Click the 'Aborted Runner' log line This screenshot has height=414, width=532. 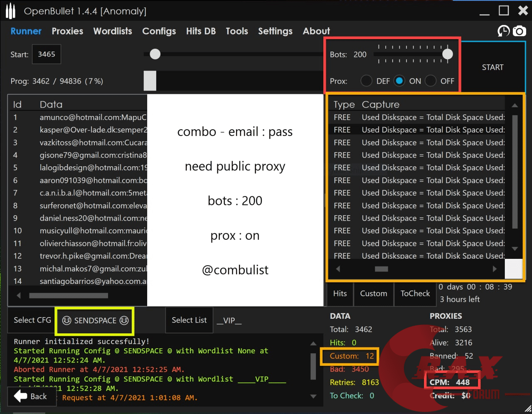coord(99,370)
